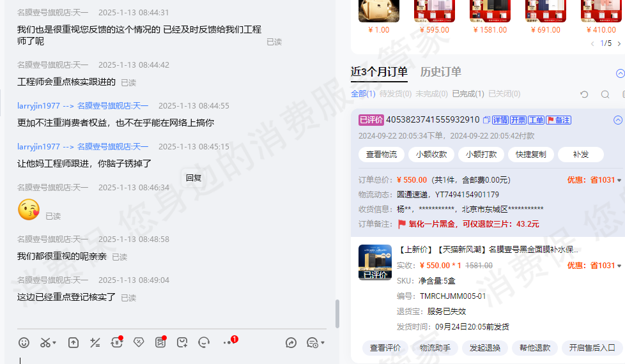Click the 工单 work order link

(x=536, y=120)
